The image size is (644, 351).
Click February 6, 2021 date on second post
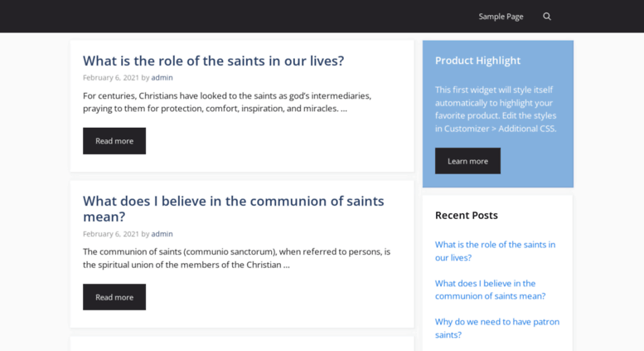click(x=111, y=233)
